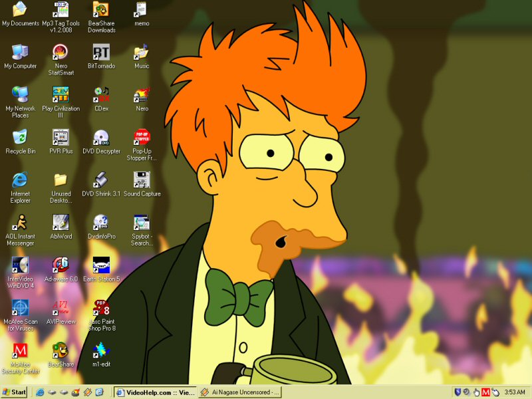The height and width of the screenshot is (399, 532).
Task: Click the memo shortcut on the desktop
Action: coord(142,14)
